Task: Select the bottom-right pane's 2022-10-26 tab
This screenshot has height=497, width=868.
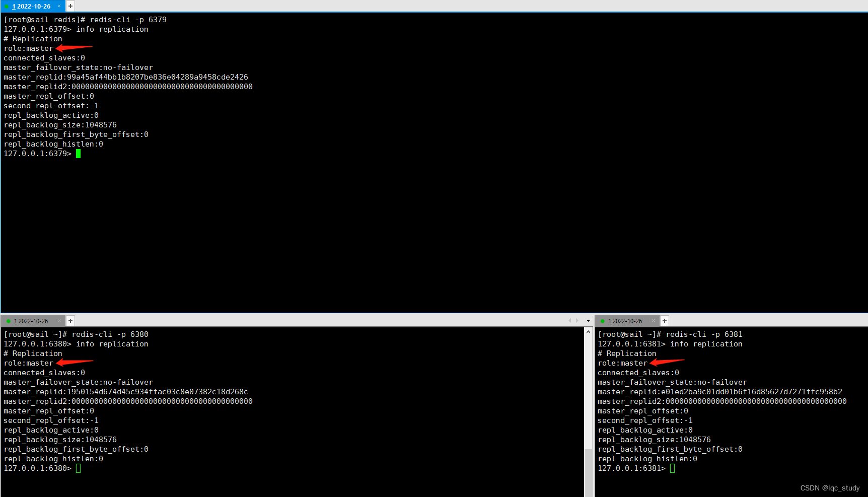Action: click(626, 321)
